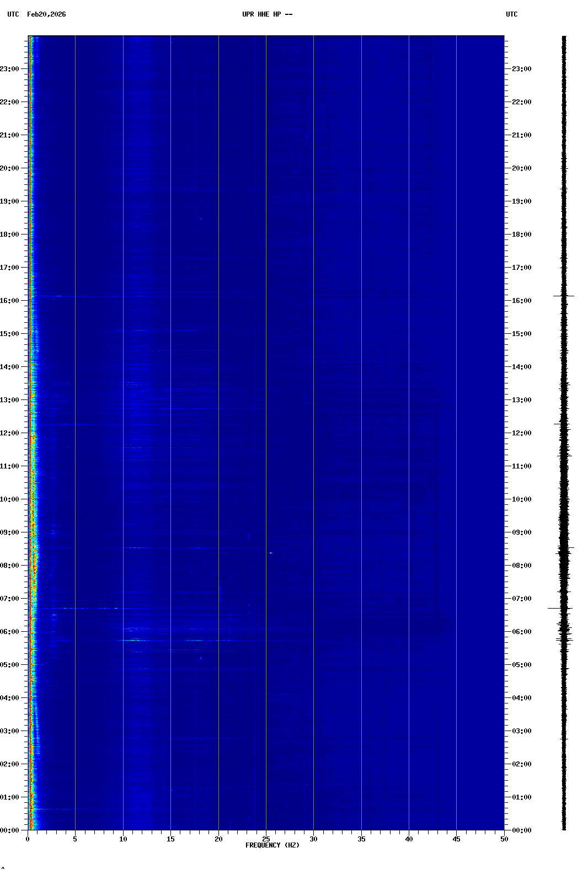Image resolution: width=588 pixels, height=874 pixels.
Task: Select the 0 Hz frequency axis label
Action: (28, 839)
